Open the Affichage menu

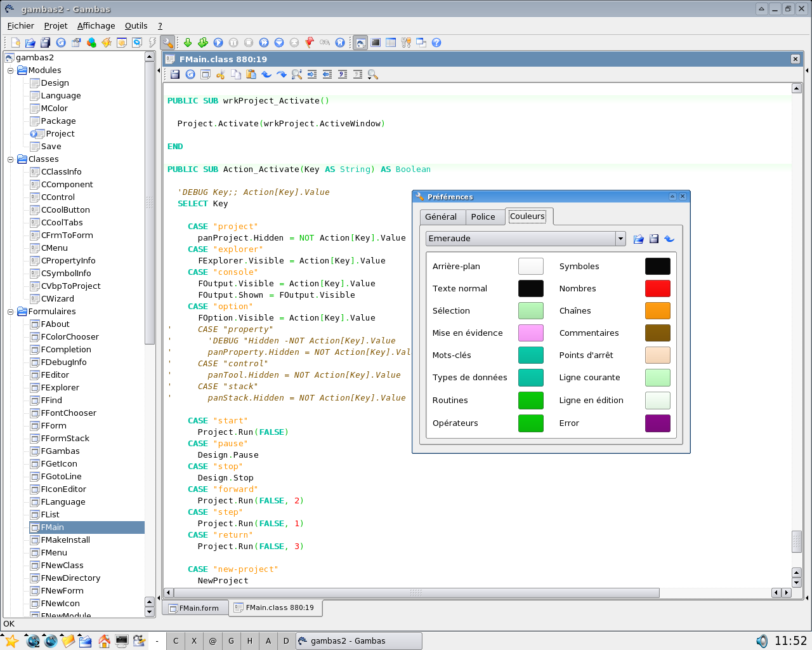96,25
